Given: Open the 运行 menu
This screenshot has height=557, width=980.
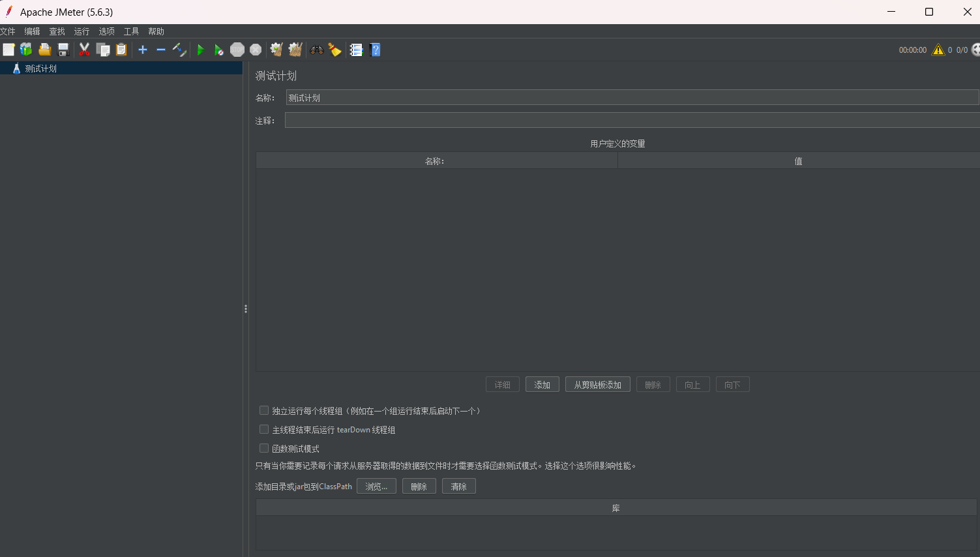Looking at the screenshot, I should (82, 31).
